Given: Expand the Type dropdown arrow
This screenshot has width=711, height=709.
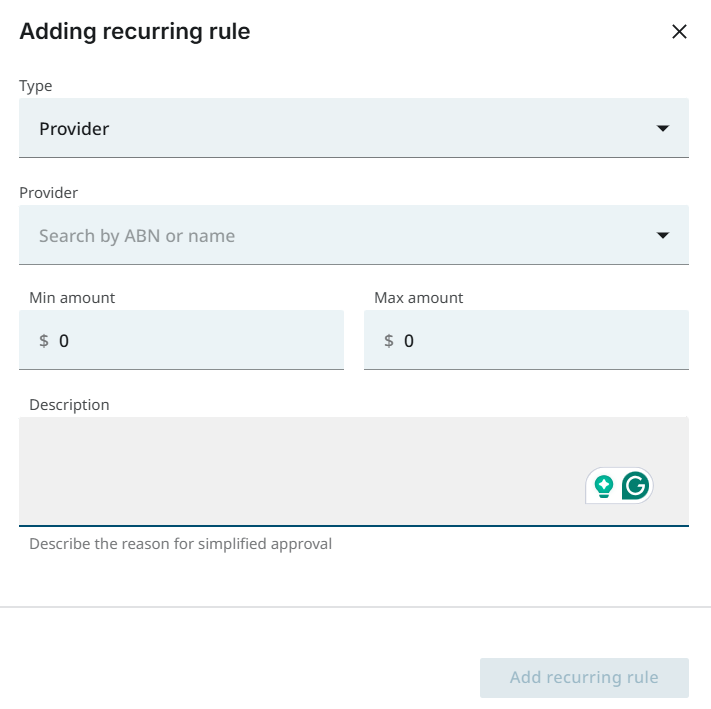Looking at the screenshot, I should (662, 129).
